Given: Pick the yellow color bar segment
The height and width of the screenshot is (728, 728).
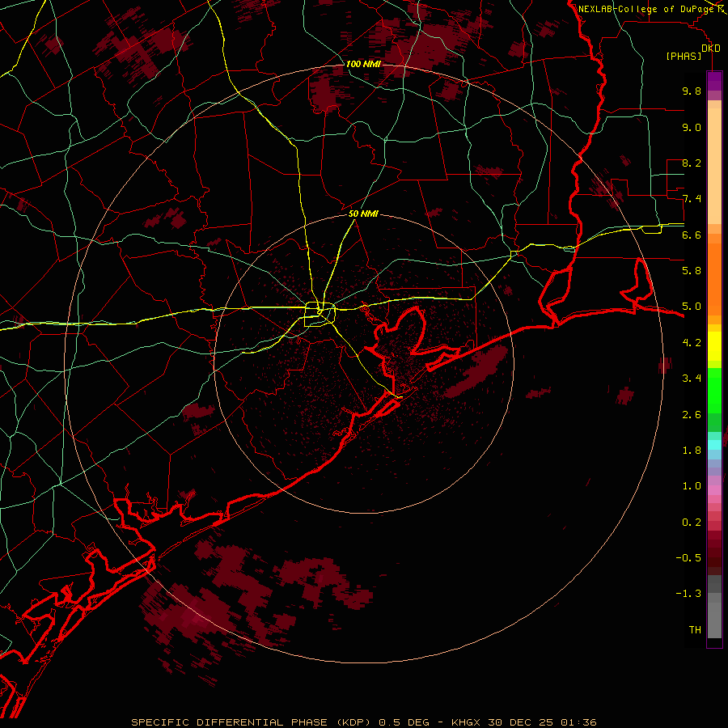Looking at the screenshot, I should click(714, 346).
